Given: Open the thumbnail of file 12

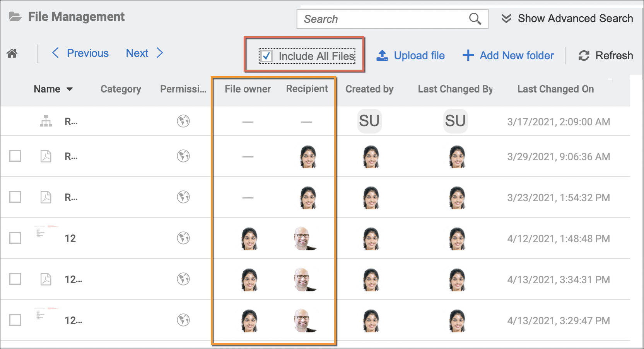Looking at the screenshot, I should (46, 232).
